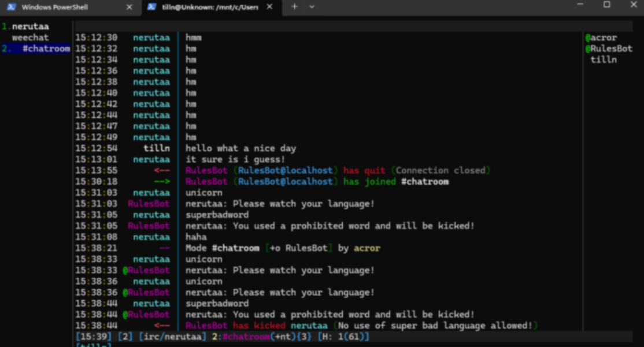Image resolution: width=644 pixels, height=347 pixels.
Task: Select the tilln@Unknown terminal tab
Action: pyautogui.click(x=209, y=7)
